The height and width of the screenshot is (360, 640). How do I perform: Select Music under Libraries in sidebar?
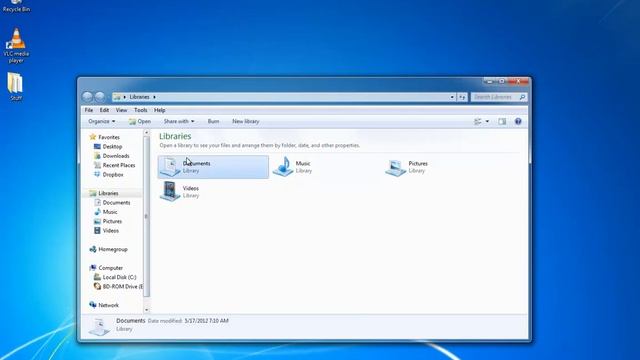pyautogui.click(x=106, y=212)
